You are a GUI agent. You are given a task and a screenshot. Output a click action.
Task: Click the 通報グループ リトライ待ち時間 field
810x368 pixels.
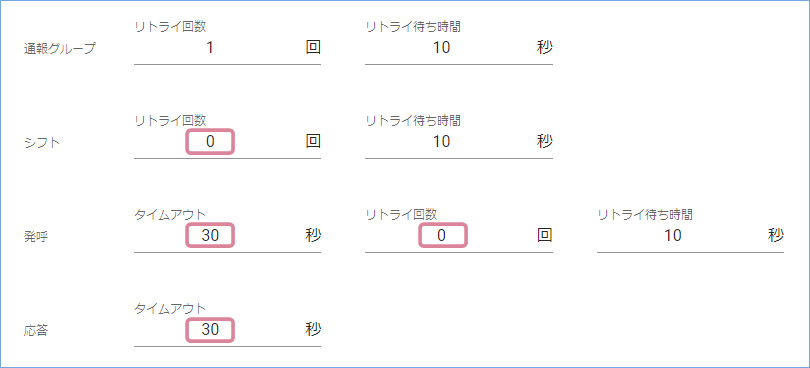tap(459, 48)
